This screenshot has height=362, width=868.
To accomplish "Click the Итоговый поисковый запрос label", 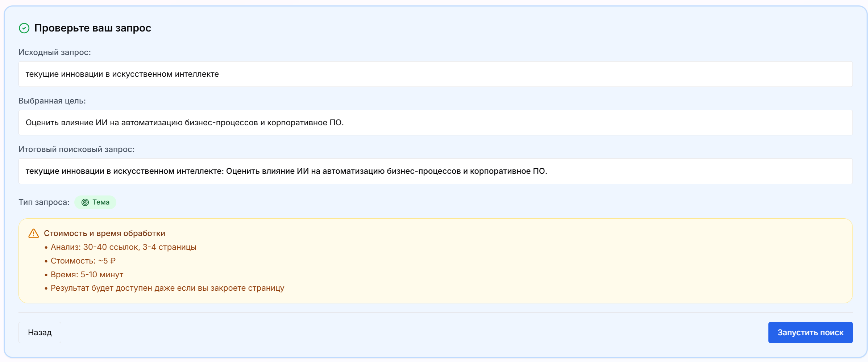I will [76, 150].
